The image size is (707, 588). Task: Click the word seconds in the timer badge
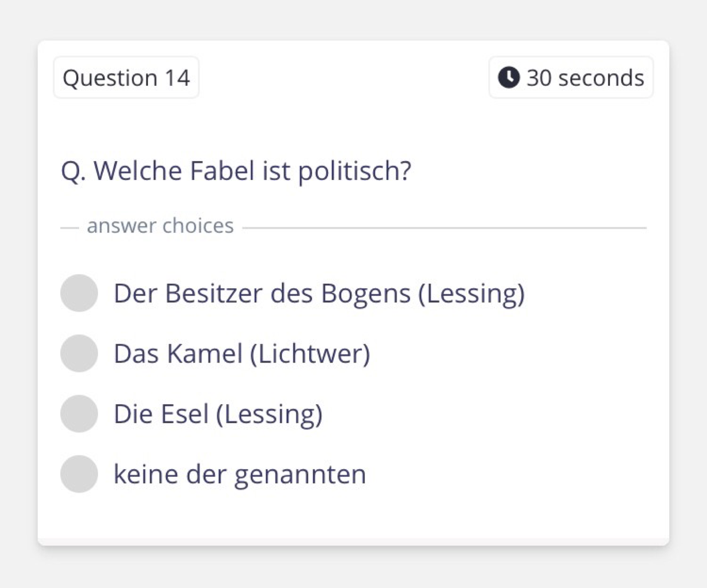(x=601, y=78)
